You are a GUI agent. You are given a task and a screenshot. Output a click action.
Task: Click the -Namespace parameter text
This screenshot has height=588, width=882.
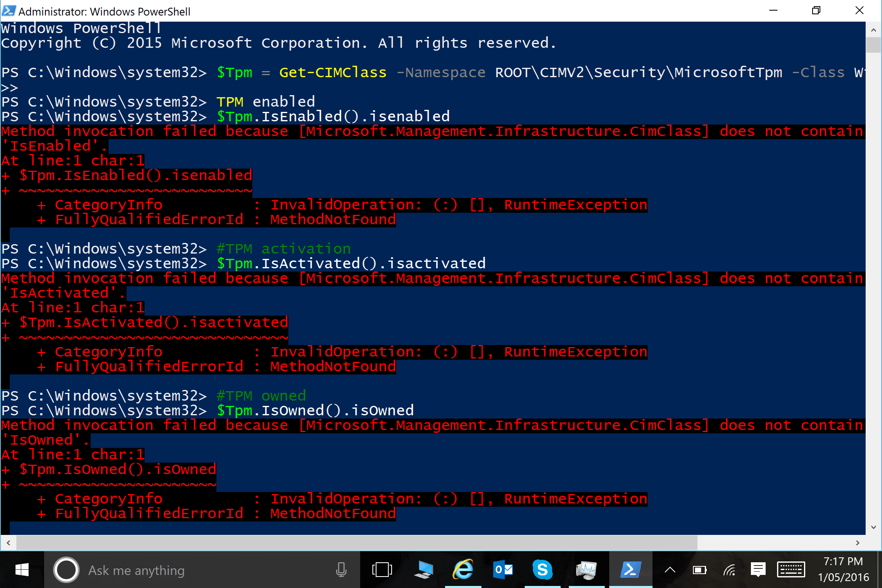(x=441, y=73)
